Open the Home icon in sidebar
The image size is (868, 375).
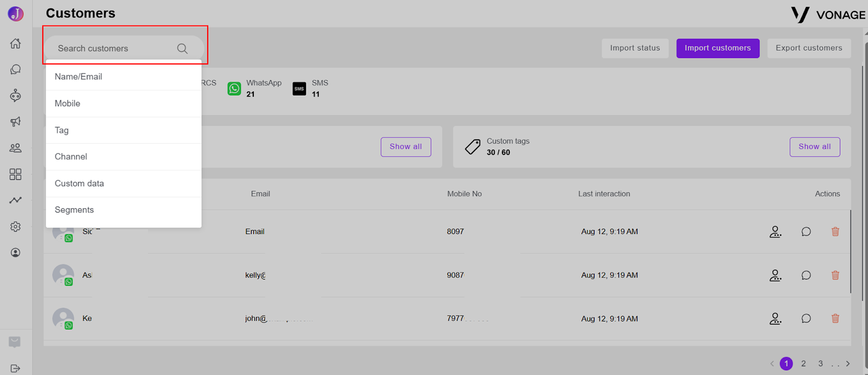[15, 43]
